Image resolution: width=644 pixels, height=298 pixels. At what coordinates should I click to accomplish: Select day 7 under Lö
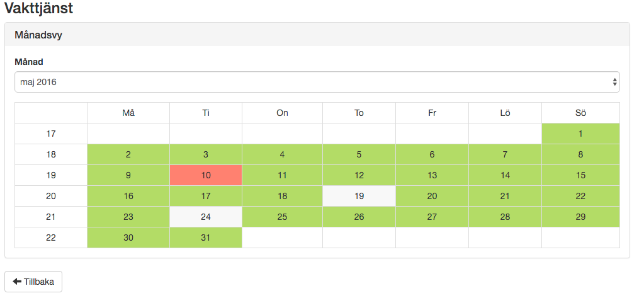[x=505, y=154]
